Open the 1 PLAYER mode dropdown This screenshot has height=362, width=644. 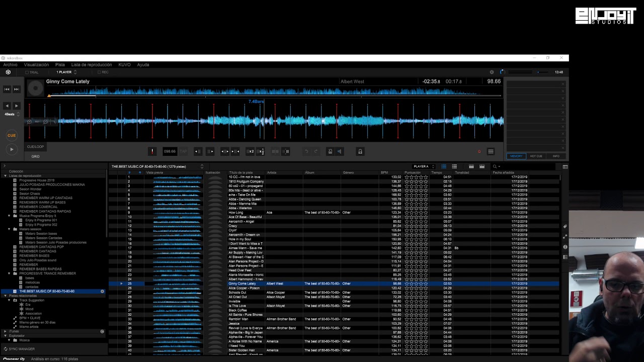(66, 72)
